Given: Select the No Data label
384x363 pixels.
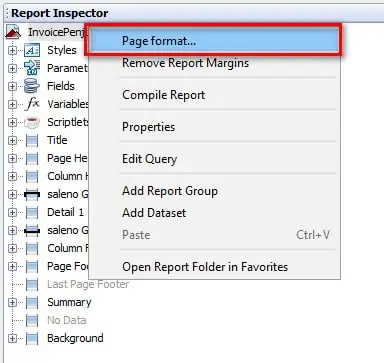Looking at the screenshot, I should [x=67, y=320].
